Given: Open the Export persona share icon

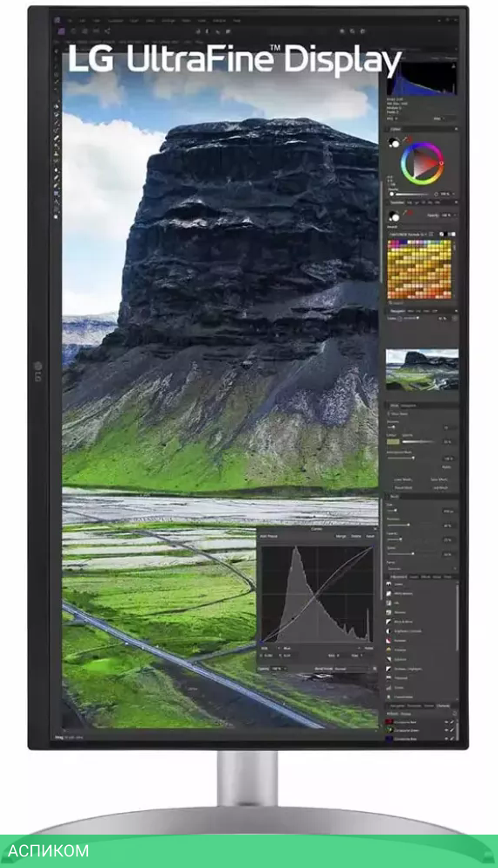Looking at the screenshot, I should (107, 31).
